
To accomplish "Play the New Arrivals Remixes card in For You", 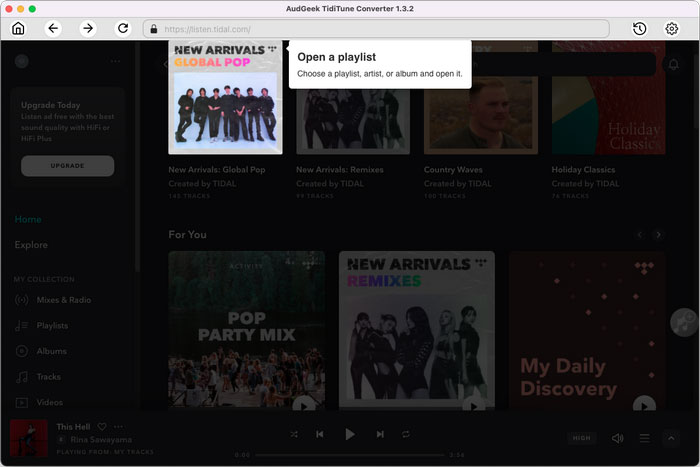I will [474, 405].
